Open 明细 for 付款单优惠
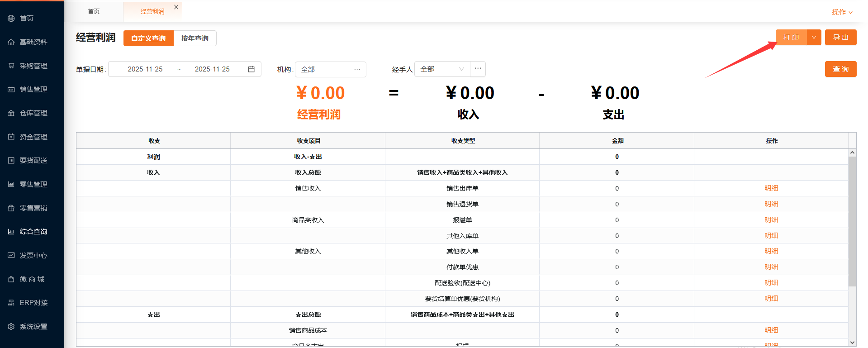 pyautogui.click(x=771, y=267)
